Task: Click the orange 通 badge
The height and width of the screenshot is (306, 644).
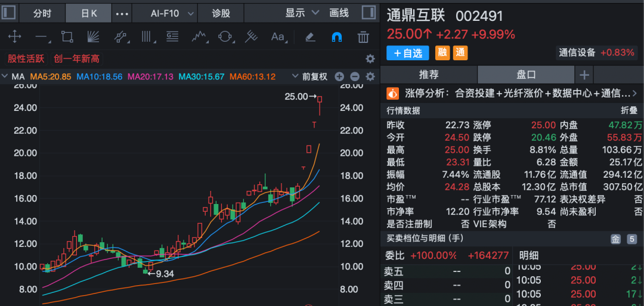Action: (x=460, y=53)
